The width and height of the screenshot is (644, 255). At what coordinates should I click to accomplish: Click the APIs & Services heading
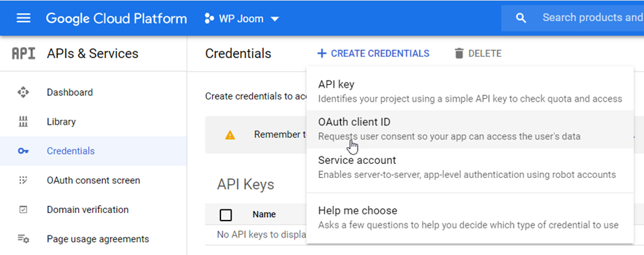[92, 53]
